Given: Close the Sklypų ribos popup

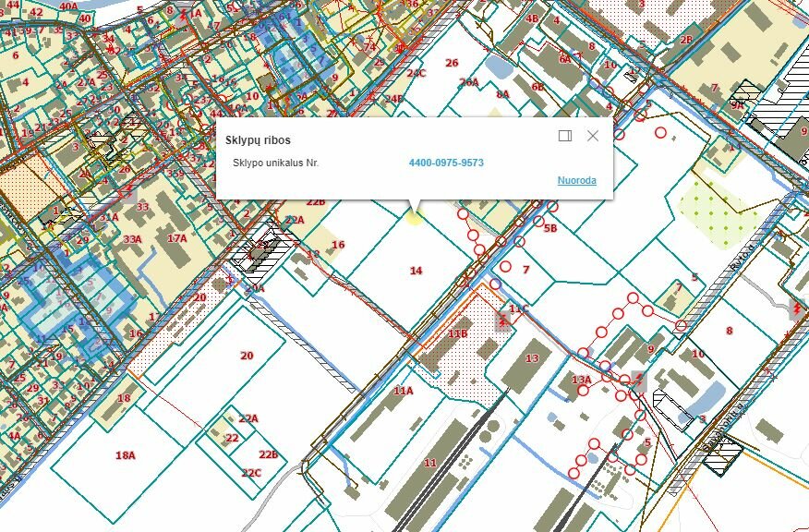Looking at the screenshot, I should pyautogui.click(x=593, y=136).
